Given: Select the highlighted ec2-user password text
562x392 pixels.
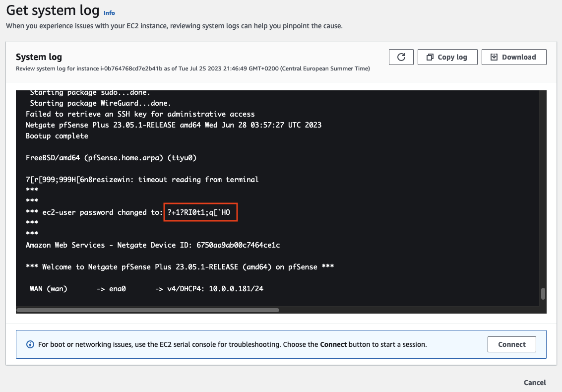Looking at the screenshot, I should tap(200, 212).
